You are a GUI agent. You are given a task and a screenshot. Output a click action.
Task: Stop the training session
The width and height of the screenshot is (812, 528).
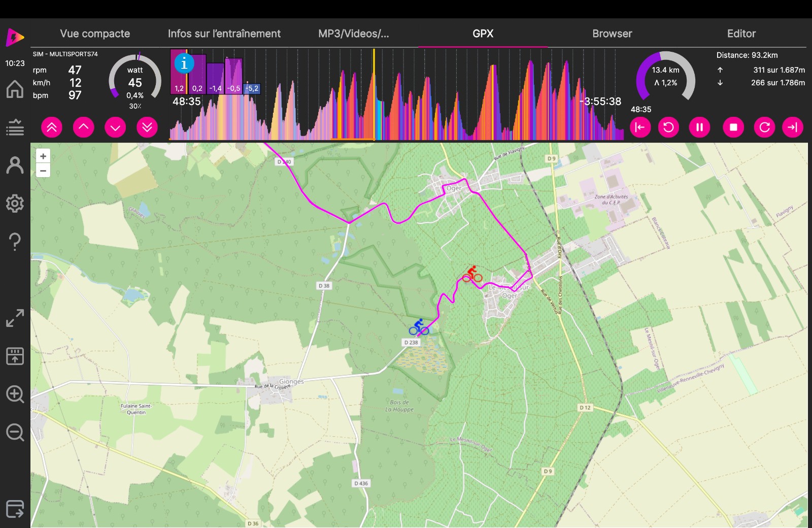point(733,127)
